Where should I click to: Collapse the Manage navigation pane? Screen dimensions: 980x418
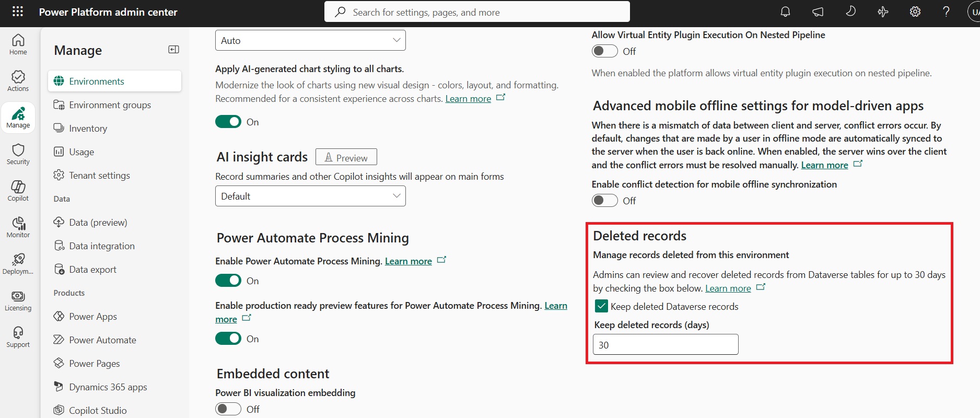173,50
